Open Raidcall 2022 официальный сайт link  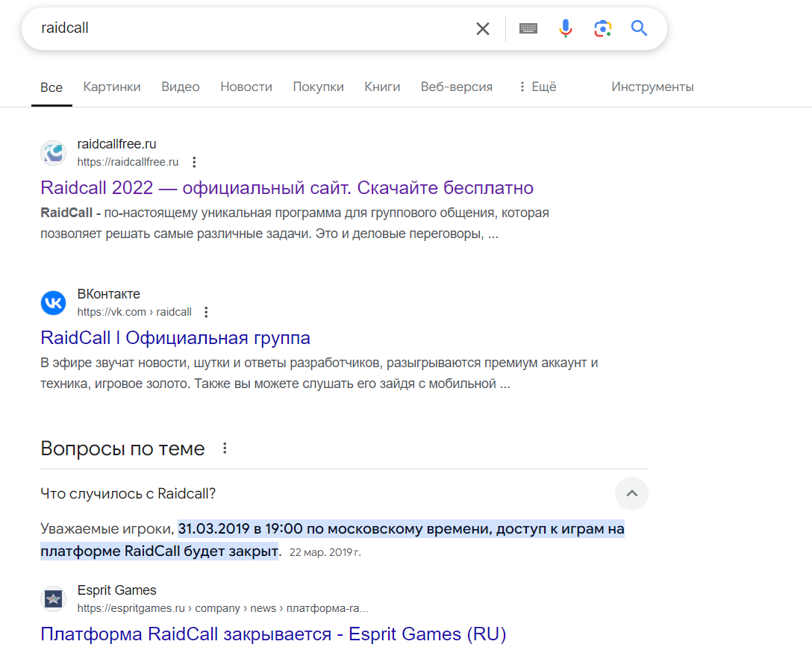tap(287, 188)
